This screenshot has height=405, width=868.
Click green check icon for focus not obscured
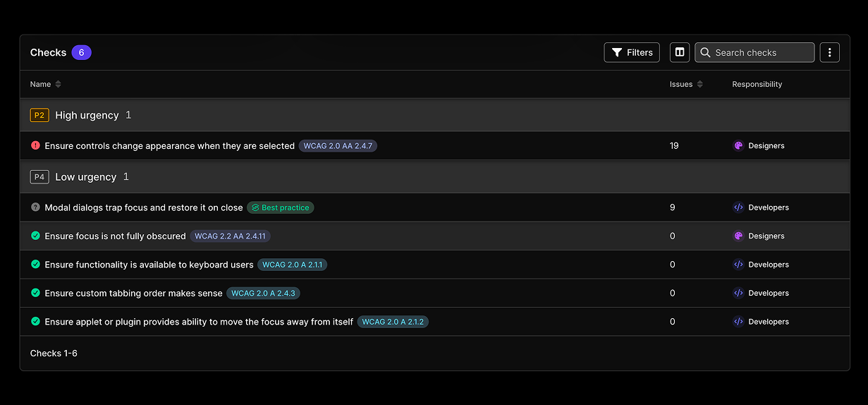[x=35, y=236]
